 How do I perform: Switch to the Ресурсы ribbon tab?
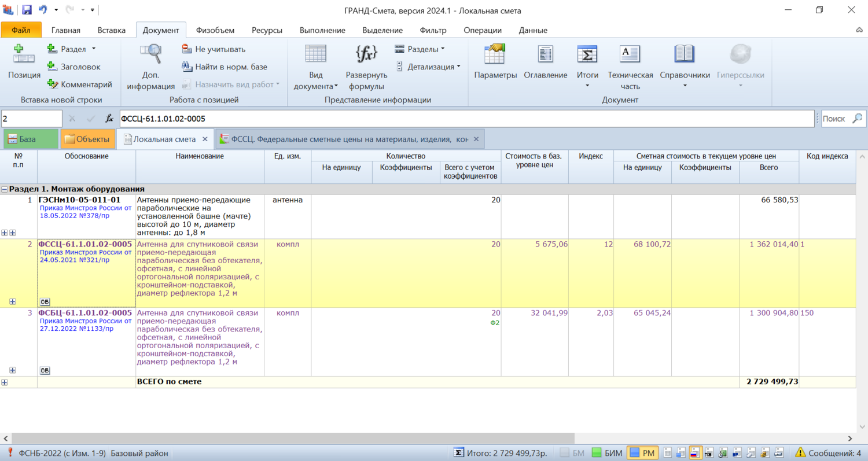coord(267,30)
